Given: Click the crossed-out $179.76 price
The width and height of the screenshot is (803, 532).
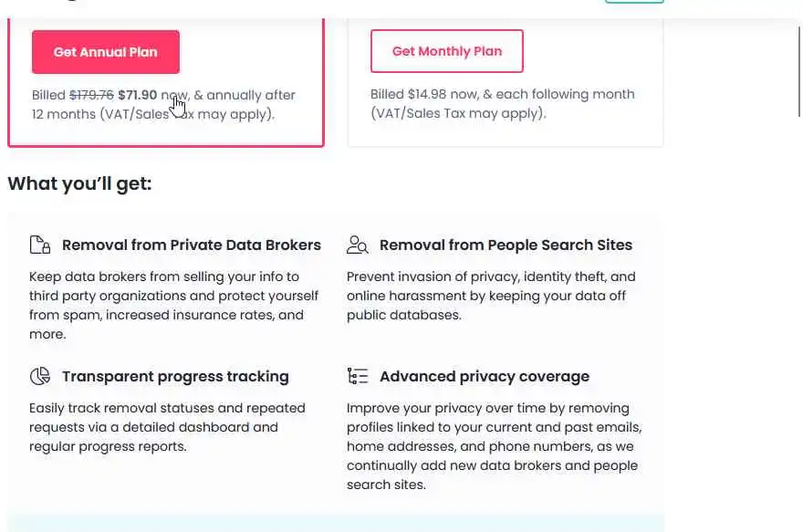Looking at the screenshot, I should pyautogui.click(x=91, y=95).
